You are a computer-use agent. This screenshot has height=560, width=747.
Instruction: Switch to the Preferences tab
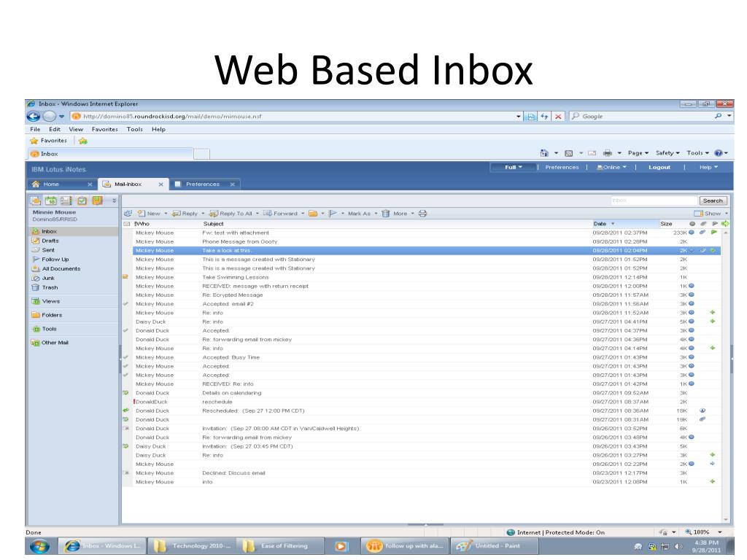coord(205,184)
